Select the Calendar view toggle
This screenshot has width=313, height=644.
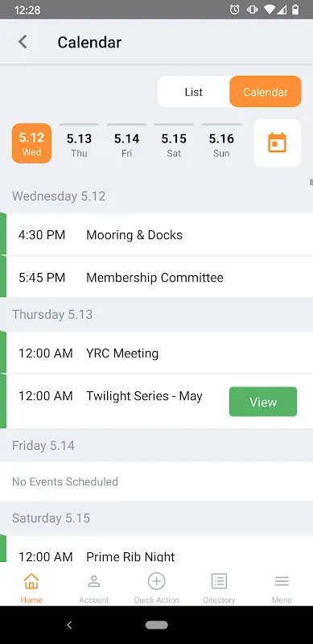266,92
